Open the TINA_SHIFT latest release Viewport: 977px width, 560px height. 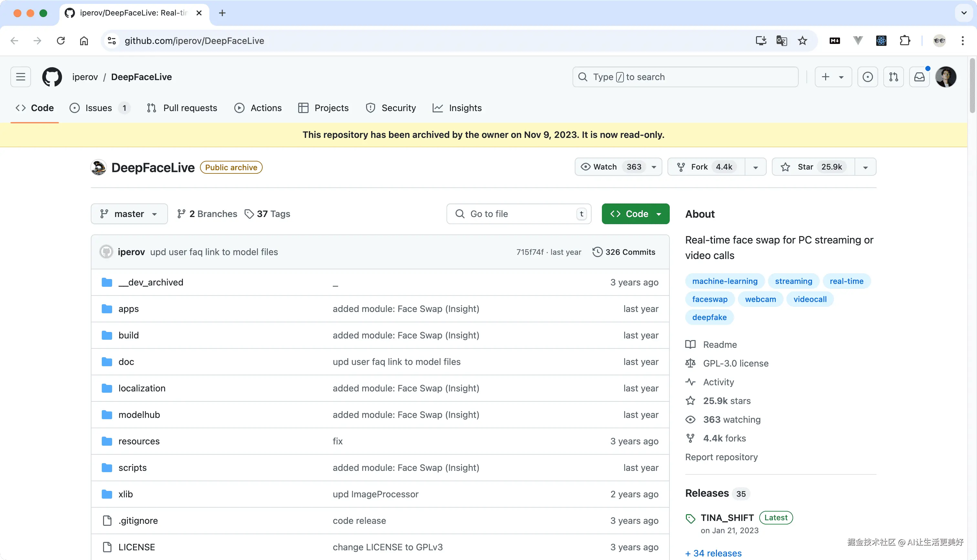tap(727, 517)
